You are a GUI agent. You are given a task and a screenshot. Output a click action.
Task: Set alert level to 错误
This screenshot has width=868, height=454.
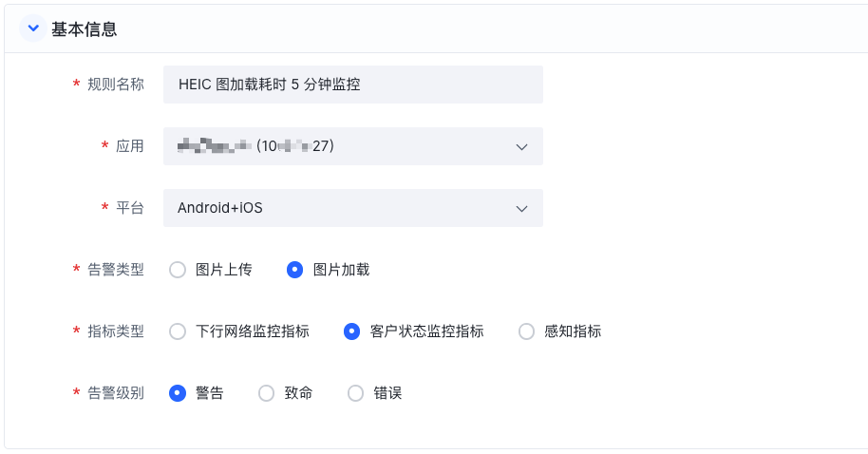[355, 393]
